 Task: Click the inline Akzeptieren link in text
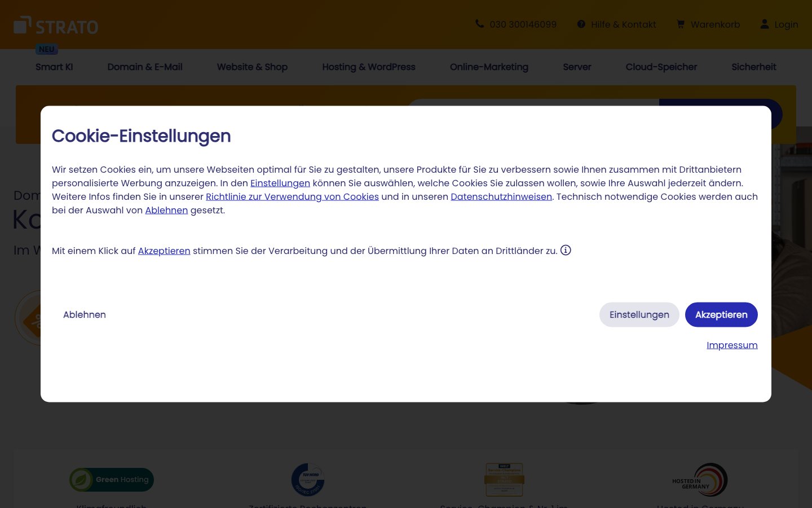click(164, 251)
